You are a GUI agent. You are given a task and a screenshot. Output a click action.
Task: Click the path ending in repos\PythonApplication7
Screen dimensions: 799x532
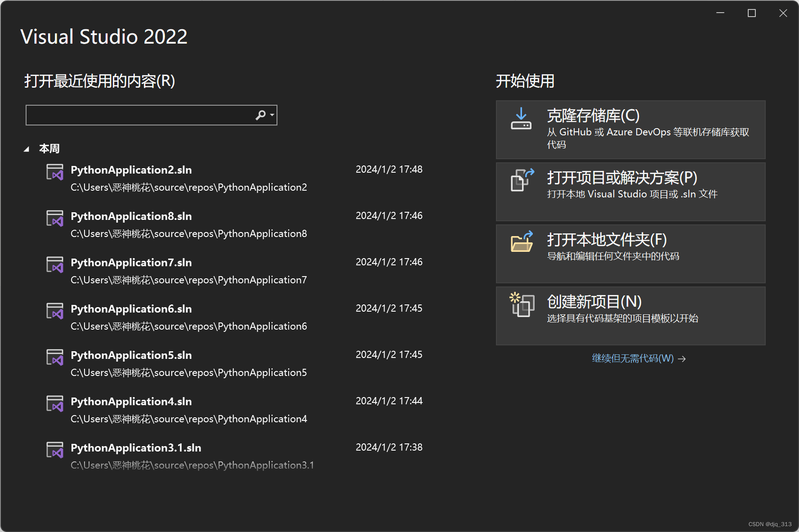(x=189, y=280)
